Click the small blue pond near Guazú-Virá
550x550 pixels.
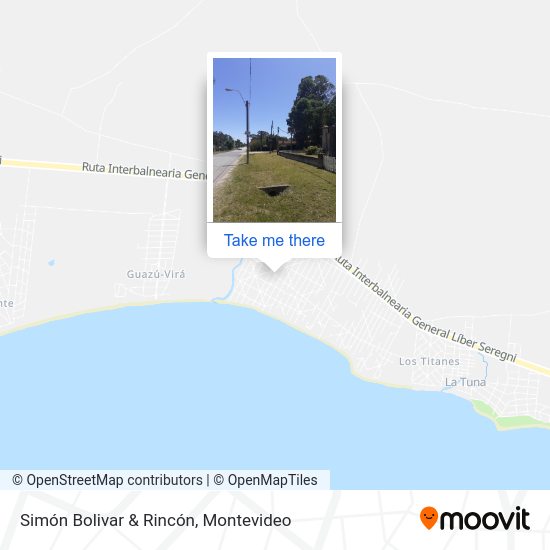[51, 262]
